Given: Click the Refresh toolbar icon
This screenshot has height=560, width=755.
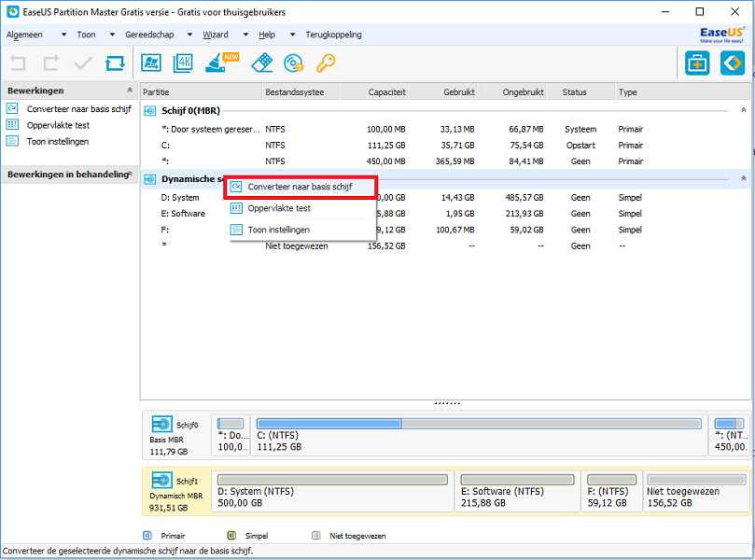Looking at the screenshot, I should point(115,63).
